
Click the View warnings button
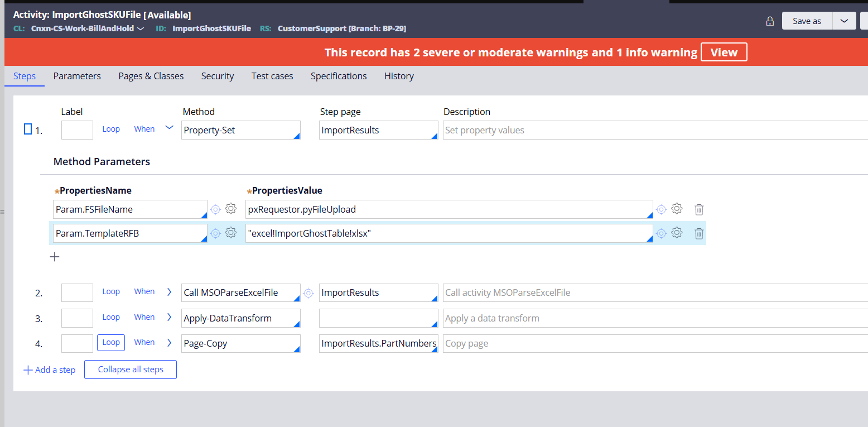724,52
